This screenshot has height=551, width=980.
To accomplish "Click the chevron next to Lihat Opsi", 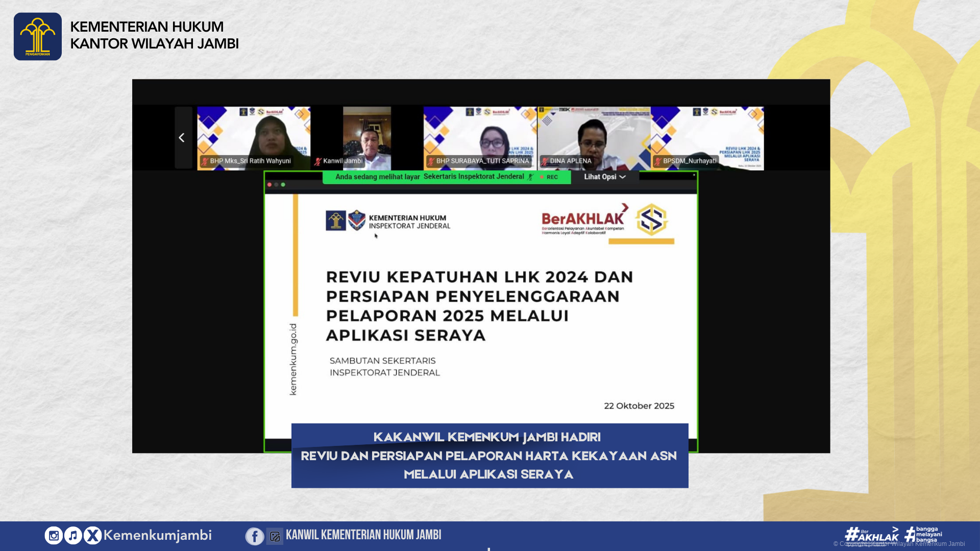I will (x=623, y=177).
